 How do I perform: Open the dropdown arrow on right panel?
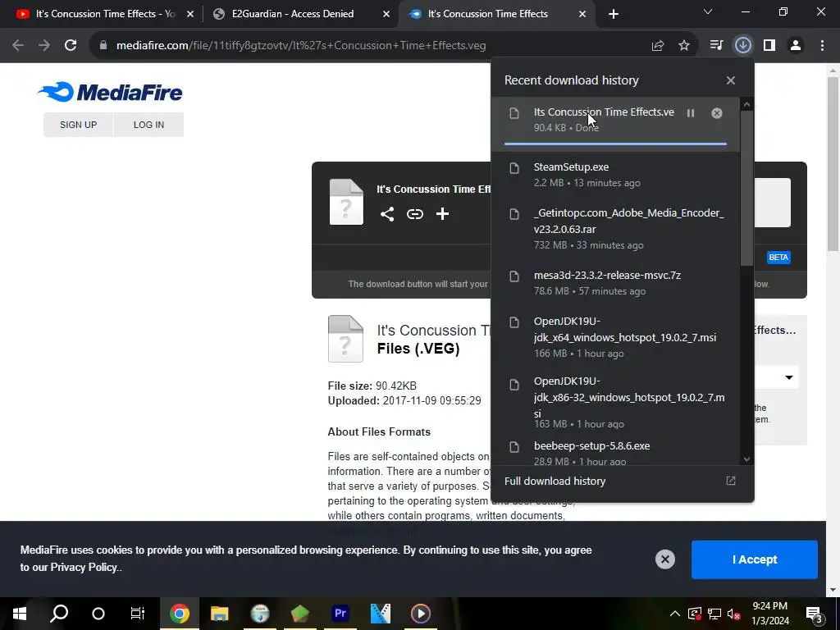(x=788, y=377)
